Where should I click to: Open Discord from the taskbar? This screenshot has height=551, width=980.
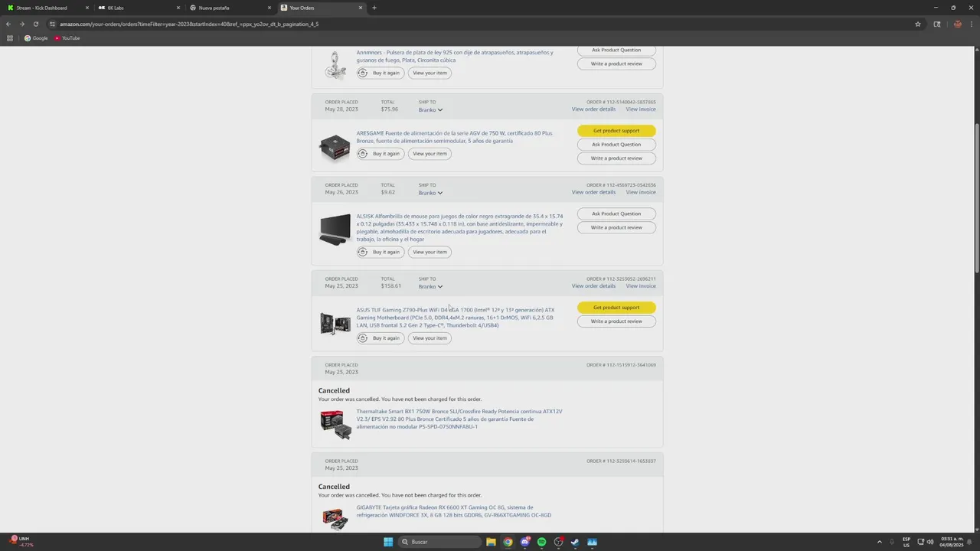(524, 542)
